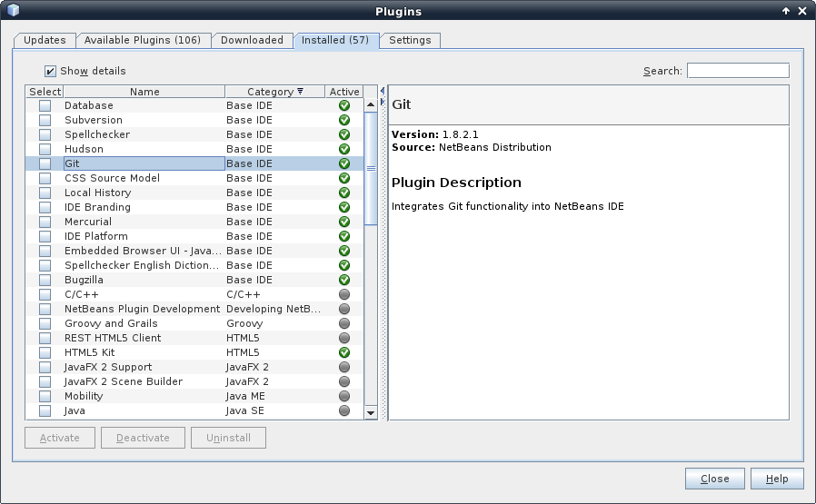Sort by the Category column header

(274, 92)
